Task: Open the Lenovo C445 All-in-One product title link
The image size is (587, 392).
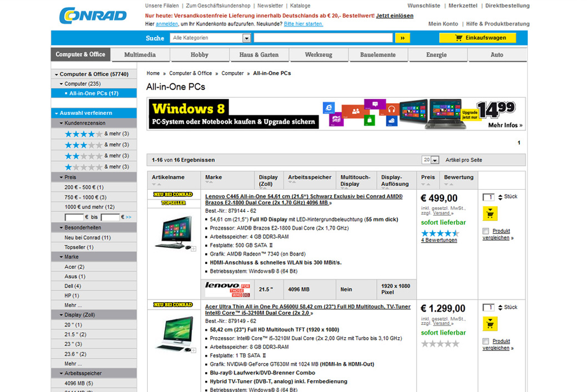Action: tap(304, 200)
